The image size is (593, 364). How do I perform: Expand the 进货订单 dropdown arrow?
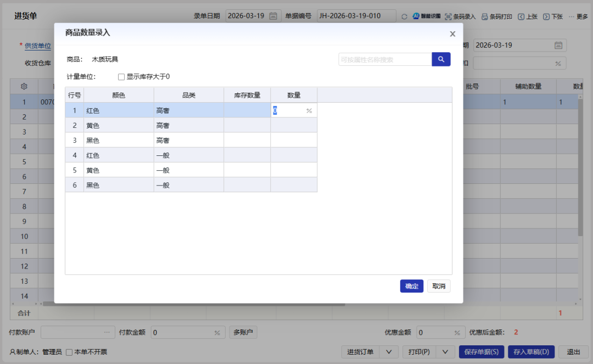[388, 352]
